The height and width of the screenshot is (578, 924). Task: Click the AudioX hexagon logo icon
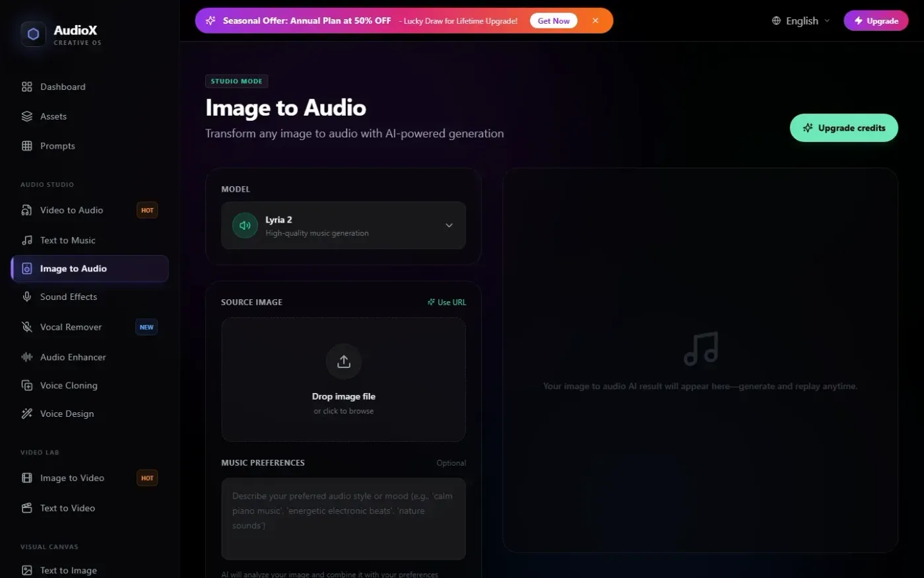[x=34, y=34]
